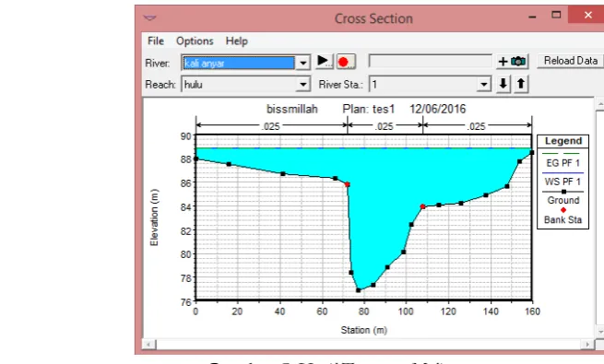Click the right red bank station marker
Screen dimensions: 604x364
pos(422,206)
